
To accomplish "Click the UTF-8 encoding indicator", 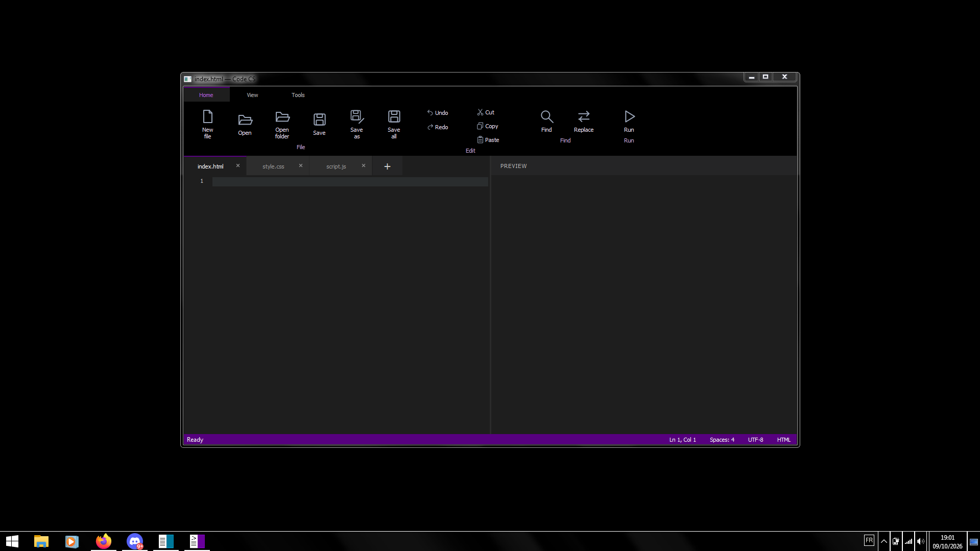I will [x=756, y=440].
